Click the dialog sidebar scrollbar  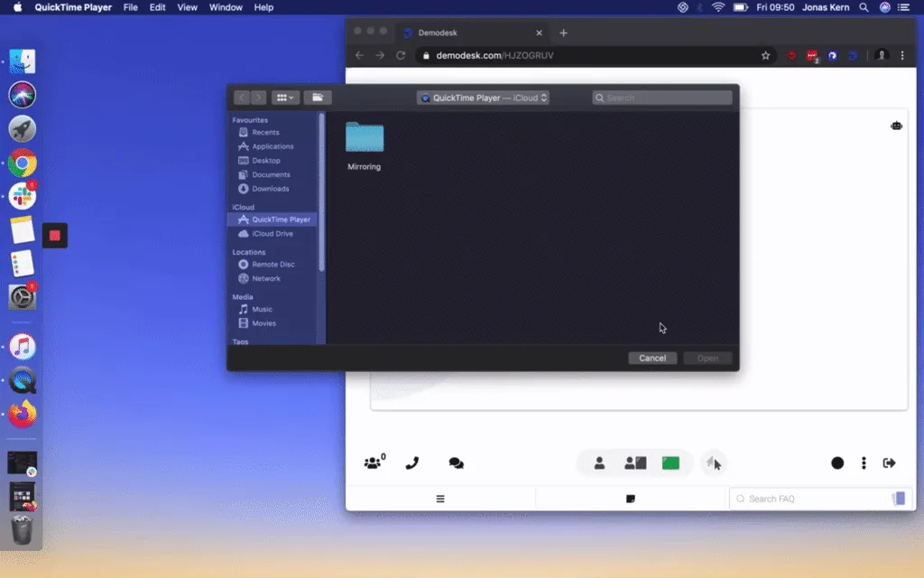(321, 191)
